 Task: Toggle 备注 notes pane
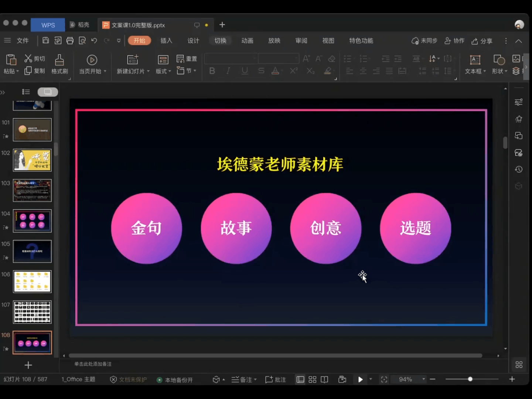click(x=244, y=379)
